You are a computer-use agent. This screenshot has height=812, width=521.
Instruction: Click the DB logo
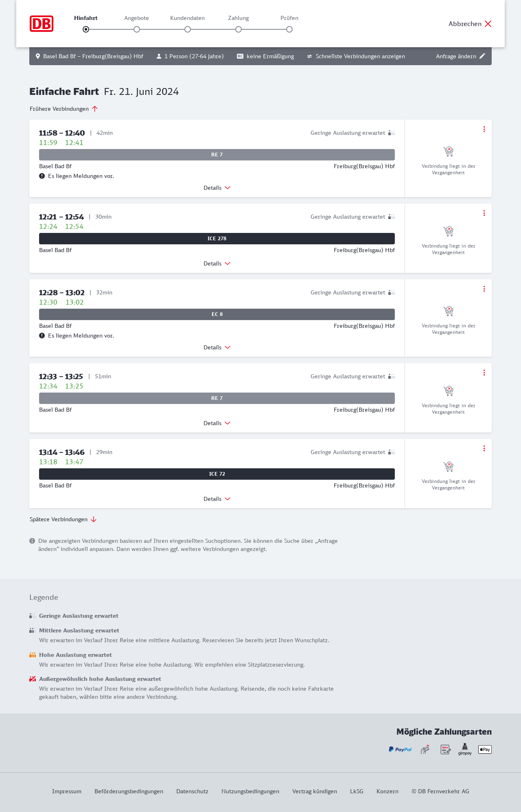(x=42, y=24)
